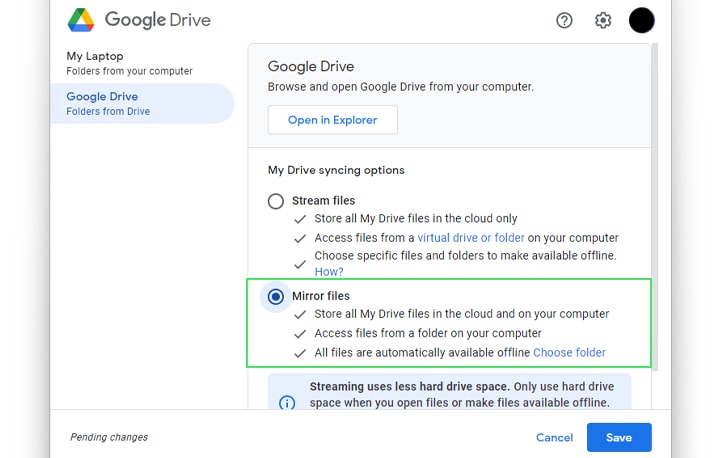Open the help question mark icon

564,20
